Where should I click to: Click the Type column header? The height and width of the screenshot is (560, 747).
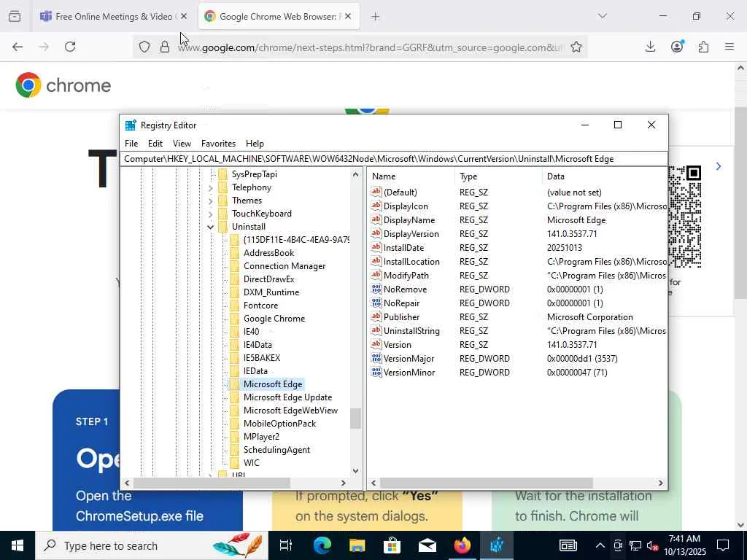point(468,176)
